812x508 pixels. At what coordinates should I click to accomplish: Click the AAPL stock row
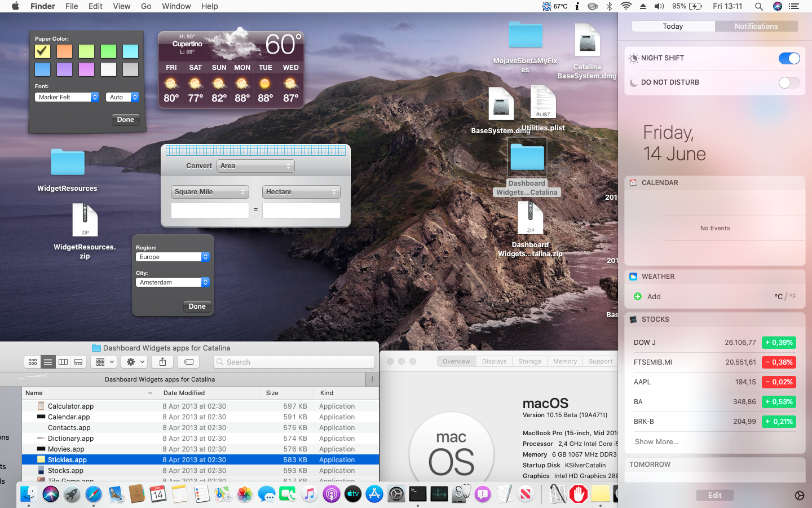714,382
